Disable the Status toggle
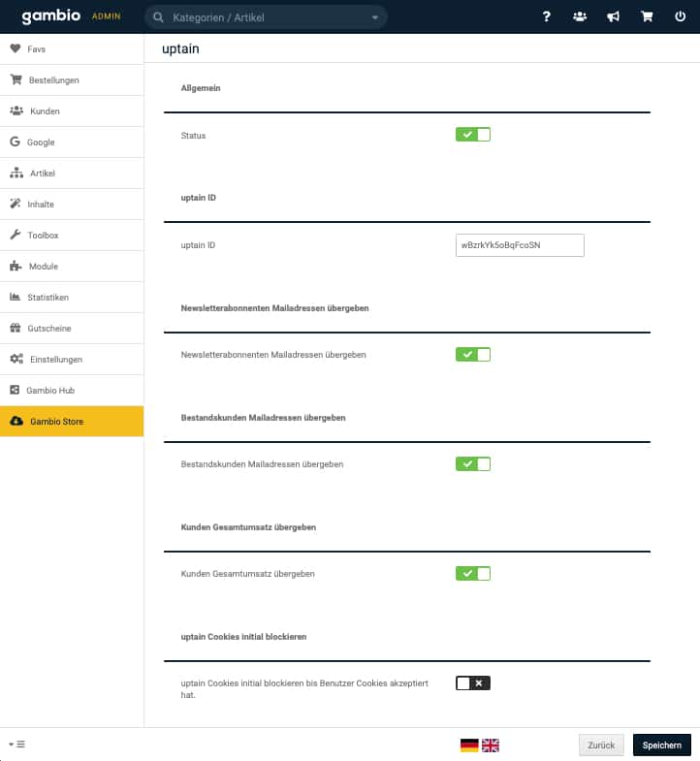 pos(473,135)
